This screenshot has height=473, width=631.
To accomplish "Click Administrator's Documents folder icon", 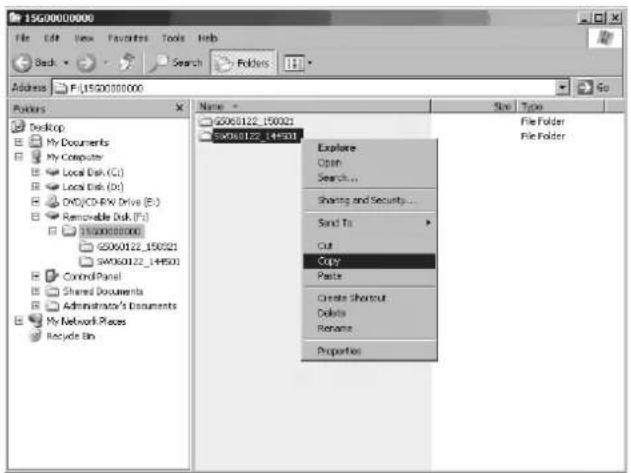I will (52, 306).
